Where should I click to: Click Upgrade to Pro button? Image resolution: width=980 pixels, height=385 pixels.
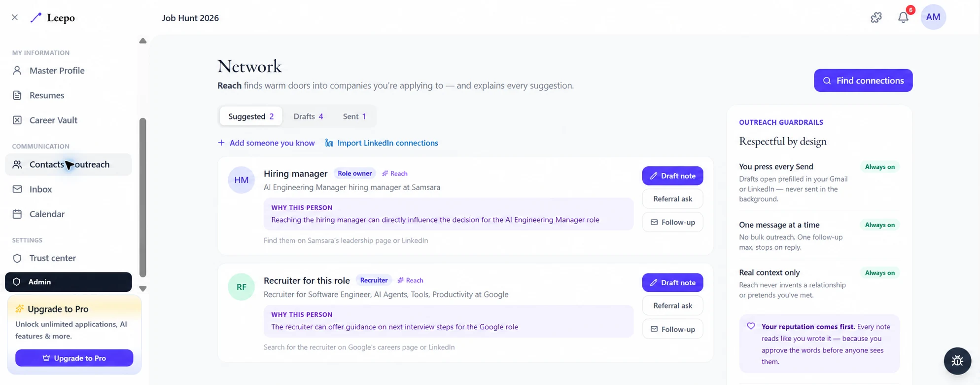pyautogui.click(x=74, y=358)
